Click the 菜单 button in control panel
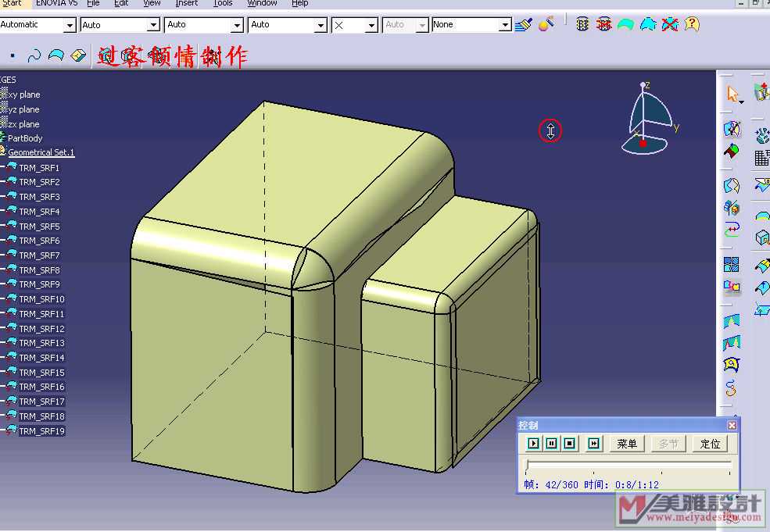The width and height of the screenshot is (770, 532). (627, 444)
